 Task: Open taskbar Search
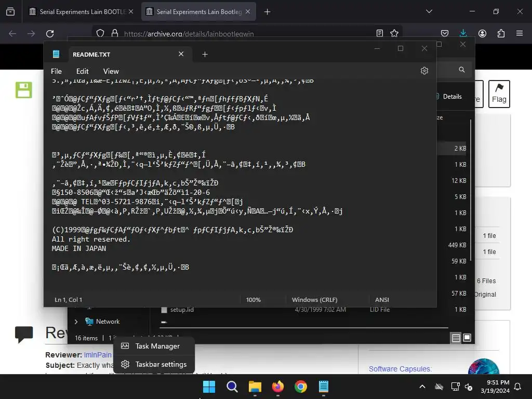pos(232,387)
